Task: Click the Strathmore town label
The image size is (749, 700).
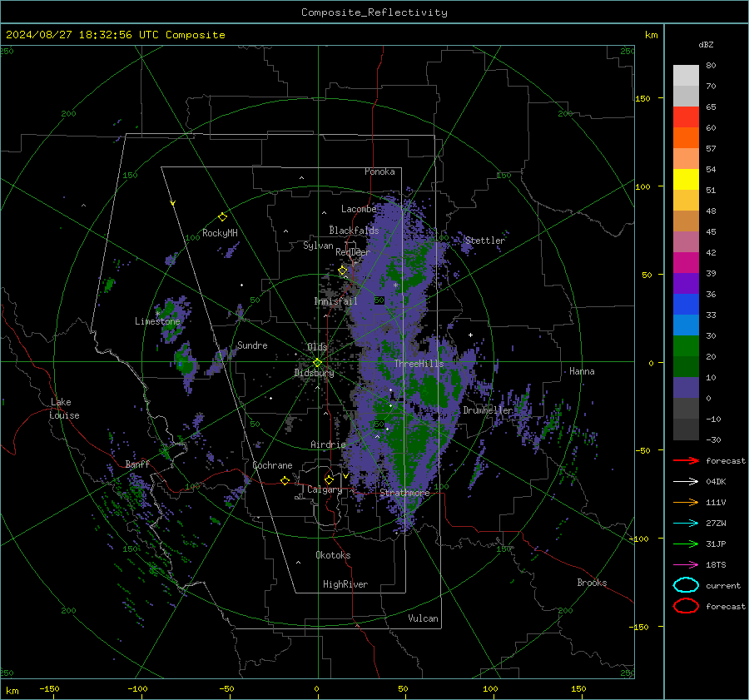Action: (x=404, y=493)
